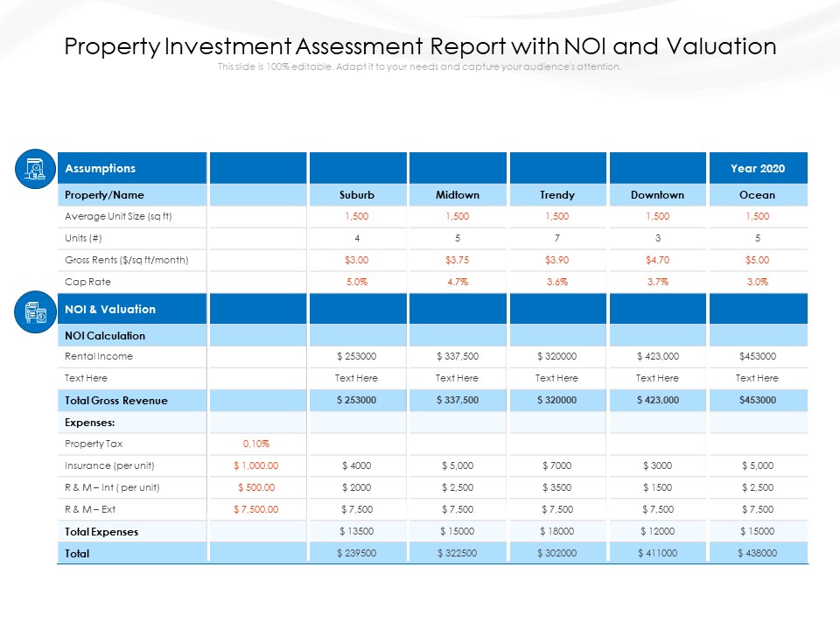Select the 'Rental Income' row label
Viewport: 840px width, 630px height.
99,356
